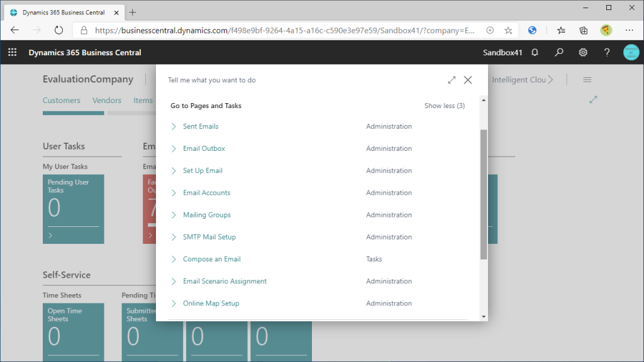
Task: Open the Sent Emails page link
Action: tap(201, 126)
